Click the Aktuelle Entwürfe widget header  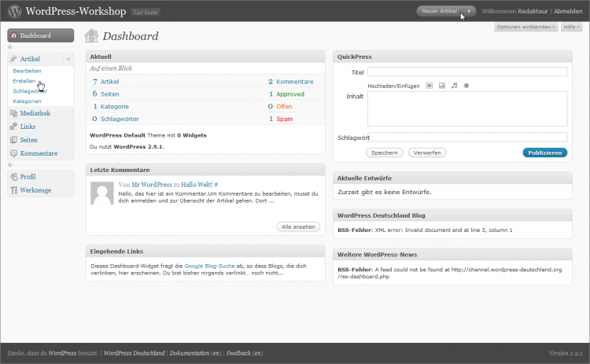pos(452,178)
